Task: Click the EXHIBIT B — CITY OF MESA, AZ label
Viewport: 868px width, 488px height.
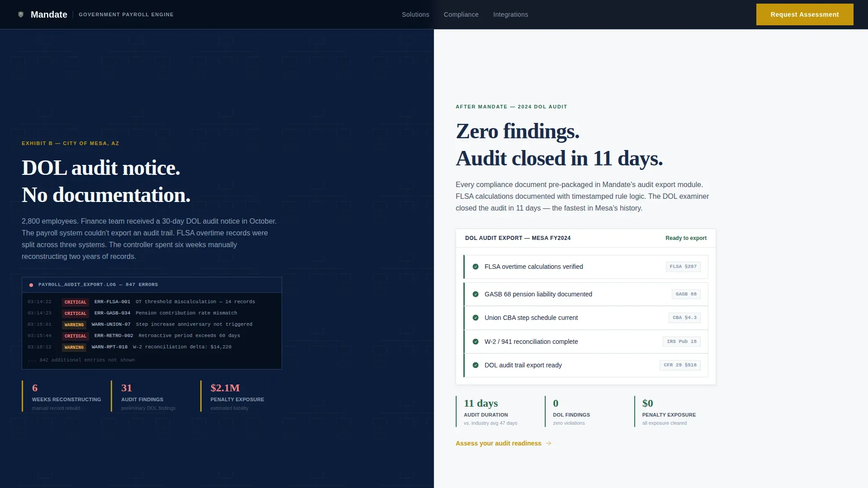Action: [71, 143]
